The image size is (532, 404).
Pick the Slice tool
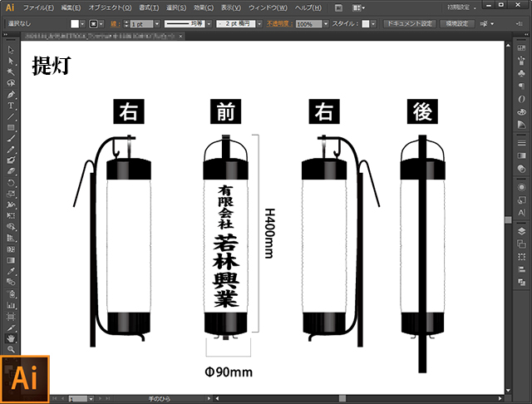11,328
